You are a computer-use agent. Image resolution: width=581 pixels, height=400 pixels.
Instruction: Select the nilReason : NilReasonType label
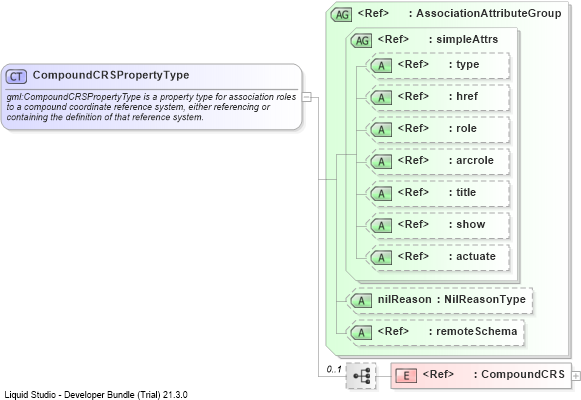pos(452,299)
